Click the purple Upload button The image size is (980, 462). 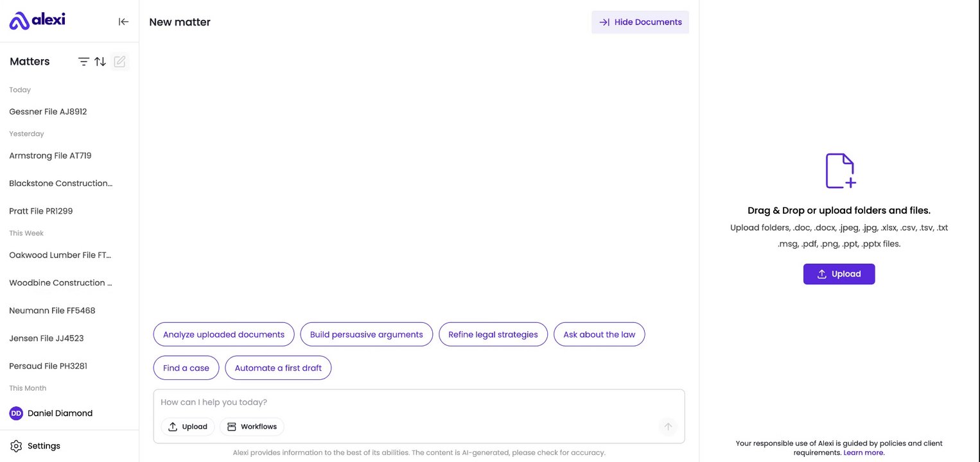pos(839,274)
